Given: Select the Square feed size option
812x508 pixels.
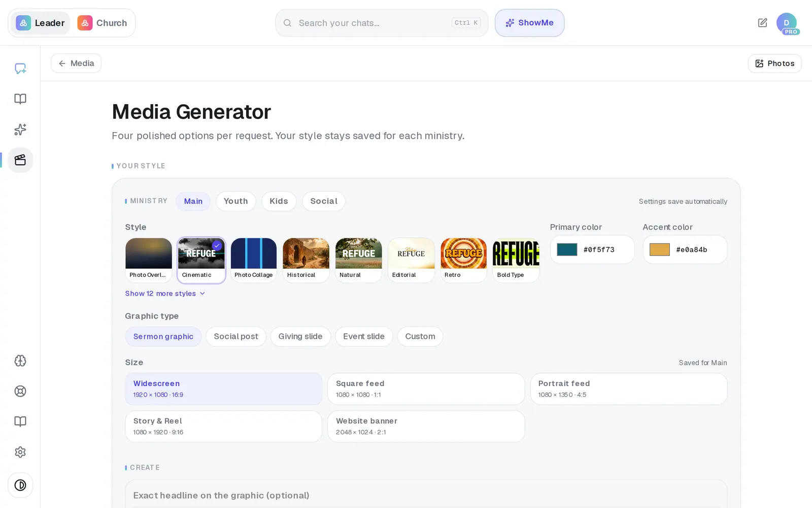Looking at the screenshot, I should point(426,389).
